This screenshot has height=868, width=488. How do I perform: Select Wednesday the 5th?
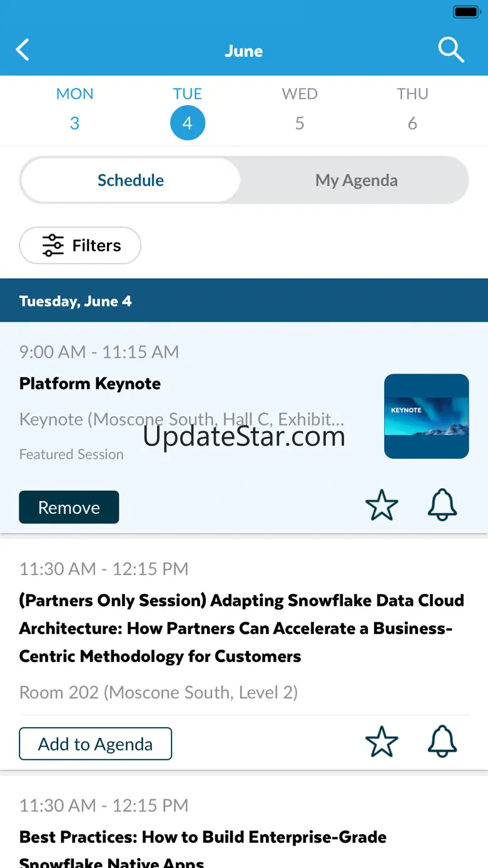point(300,110)
